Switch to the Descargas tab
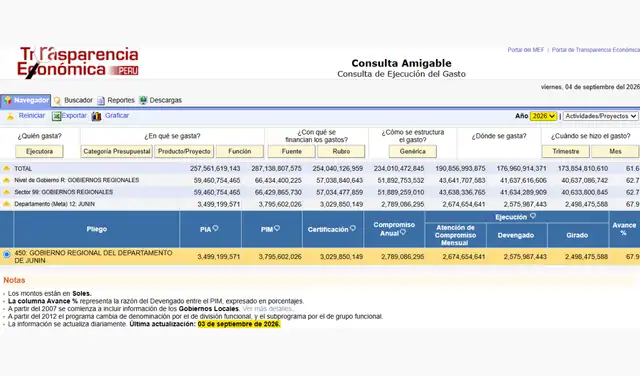This screenshot has width=640, height=376. point(160,100)
